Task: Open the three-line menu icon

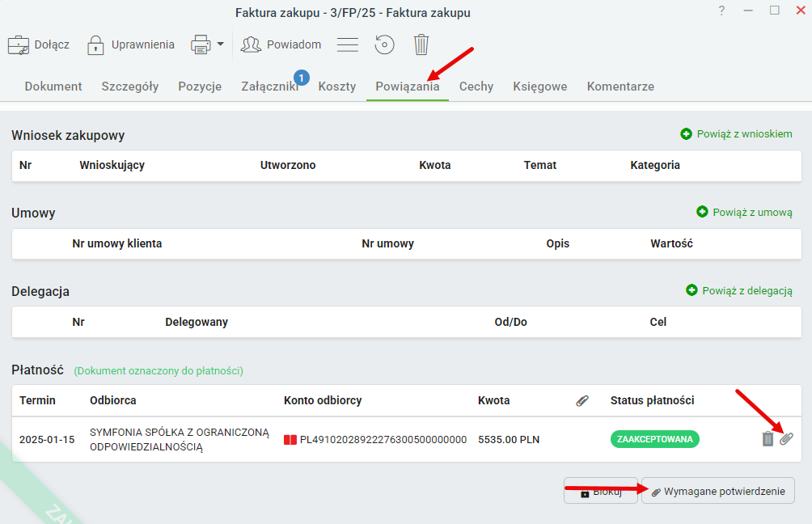Action: (x=348, y=44)
